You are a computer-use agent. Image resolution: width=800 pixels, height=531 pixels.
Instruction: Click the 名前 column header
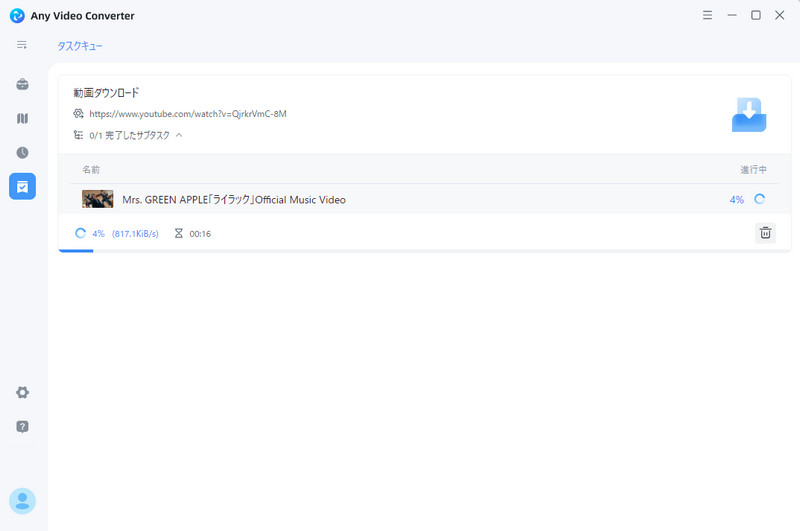[91, 169]
